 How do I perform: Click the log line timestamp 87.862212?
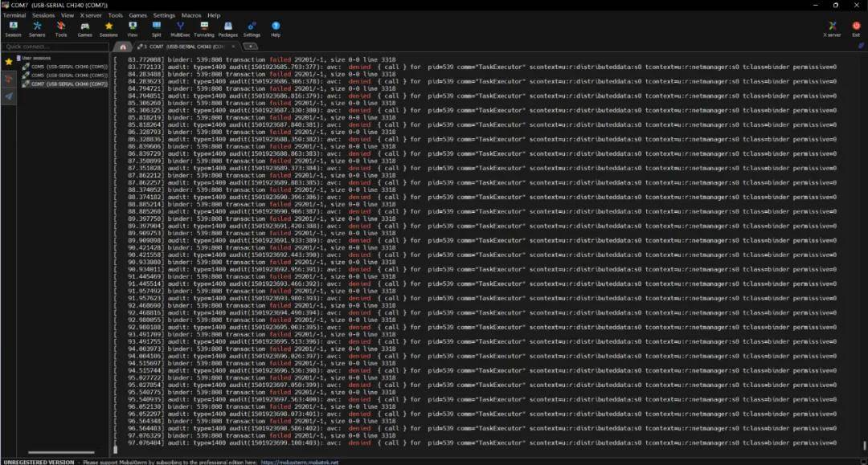click(x=145, y=175)
